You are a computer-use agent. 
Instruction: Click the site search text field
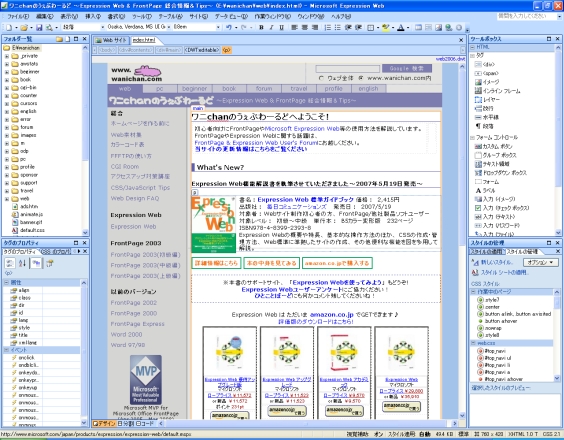[347, 69]
